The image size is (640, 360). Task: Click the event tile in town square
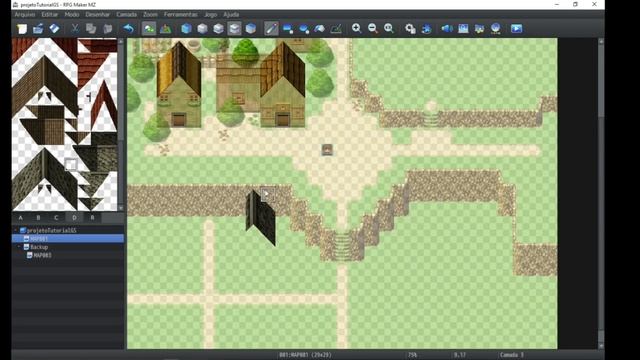click(327, 150)
